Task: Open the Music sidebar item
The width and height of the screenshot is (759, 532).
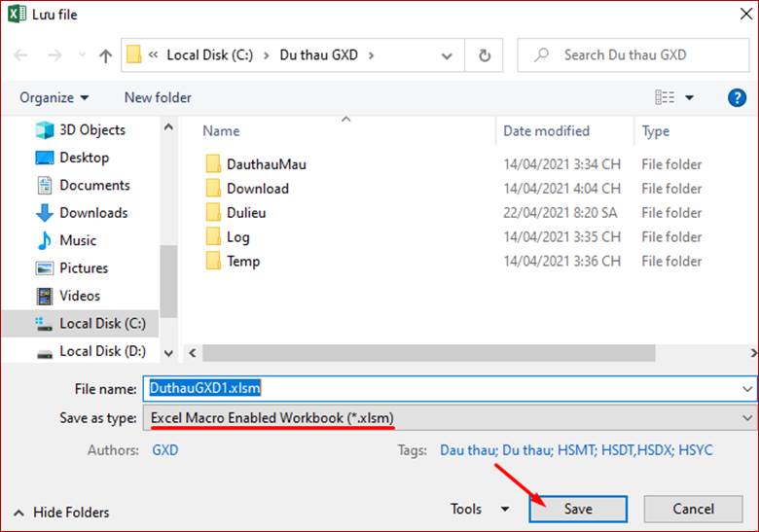Action: [78, 240]
